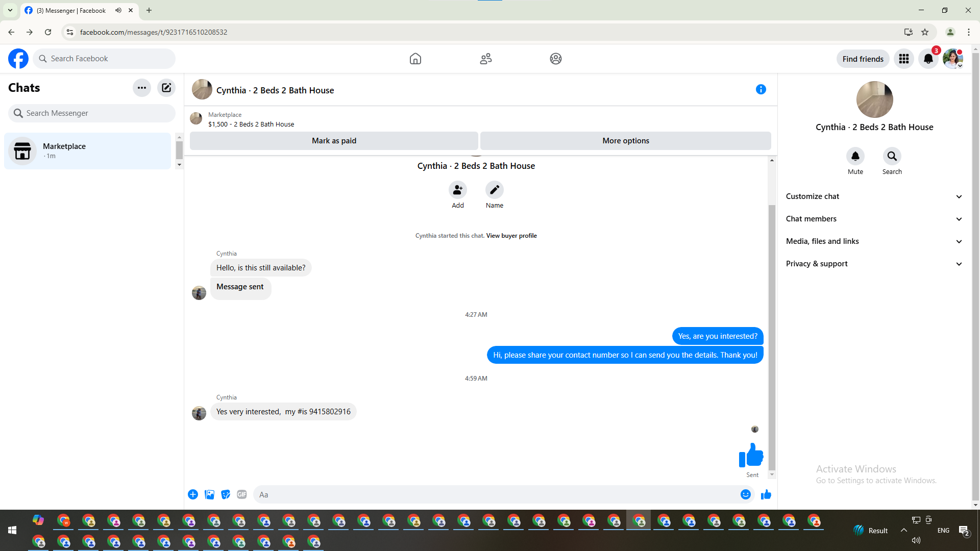Open Facebook notifications bell
Viewport: 980px width, 551px height.
(x=928, y=59)
